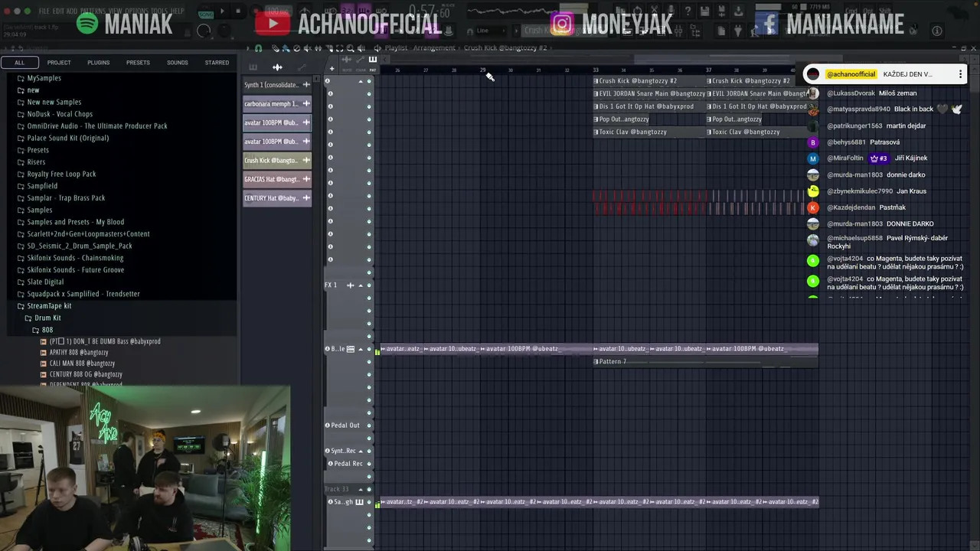Select CALI MAN 808 @bangtozzy sample
The image size is (980, 551).
click(x=82, y=364)
